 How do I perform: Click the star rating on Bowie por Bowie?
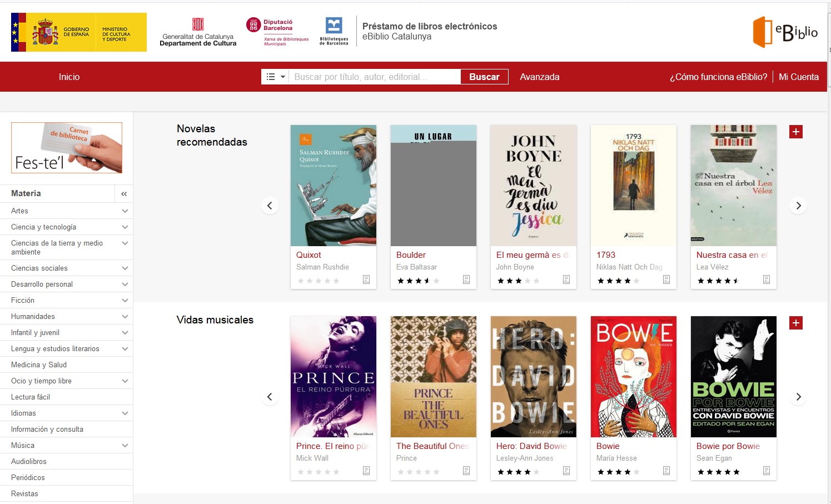coord(719,472)
